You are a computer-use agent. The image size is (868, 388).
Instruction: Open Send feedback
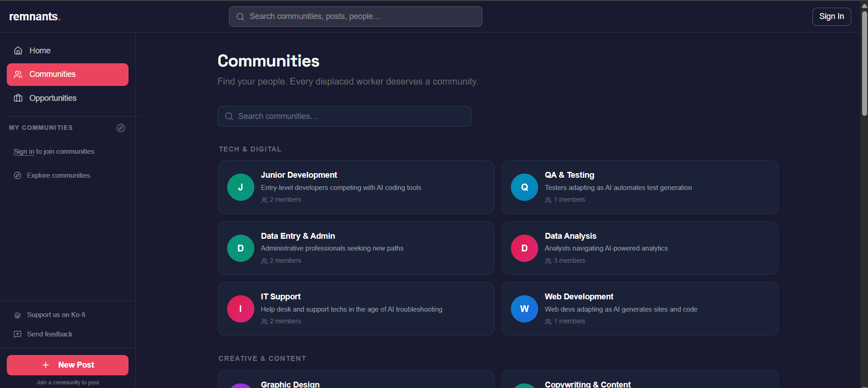coord(50,334)
